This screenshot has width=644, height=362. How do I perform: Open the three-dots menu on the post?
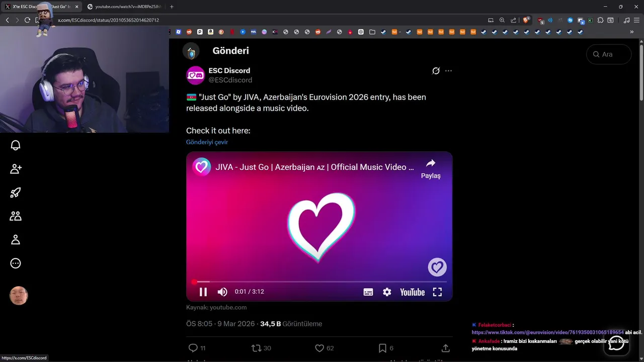coord(448,71)
